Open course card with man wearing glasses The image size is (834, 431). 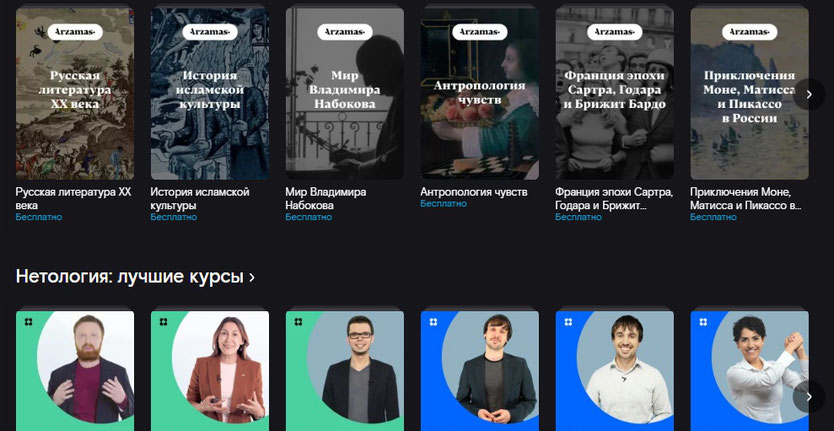pos(345,370)
